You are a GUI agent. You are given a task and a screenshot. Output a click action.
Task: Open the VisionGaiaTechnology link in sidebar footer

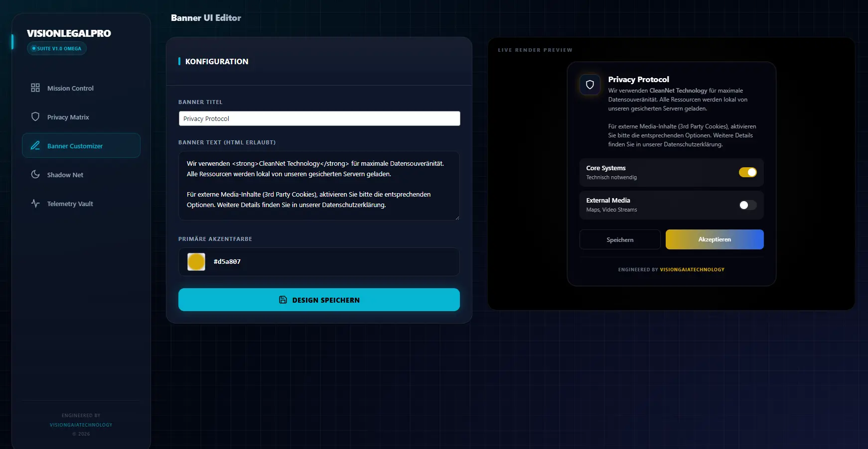click(x=81, y=425)
